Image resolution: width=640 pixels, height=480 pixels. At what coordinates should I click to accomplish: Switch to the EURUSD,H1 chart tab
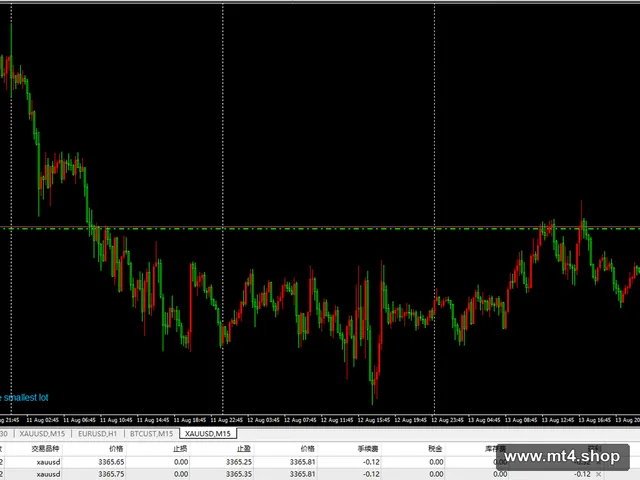[x=97, y=433]
